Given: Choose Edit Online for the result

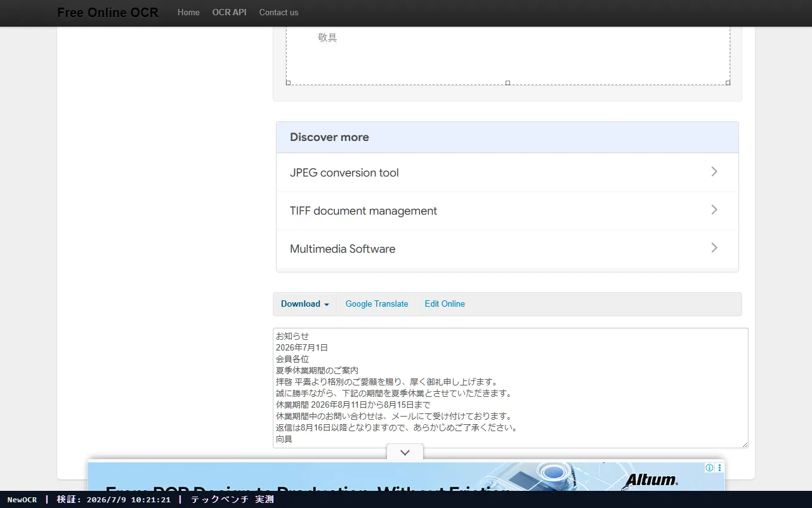Looking at the screenshot, I should [x=445, y=304].
